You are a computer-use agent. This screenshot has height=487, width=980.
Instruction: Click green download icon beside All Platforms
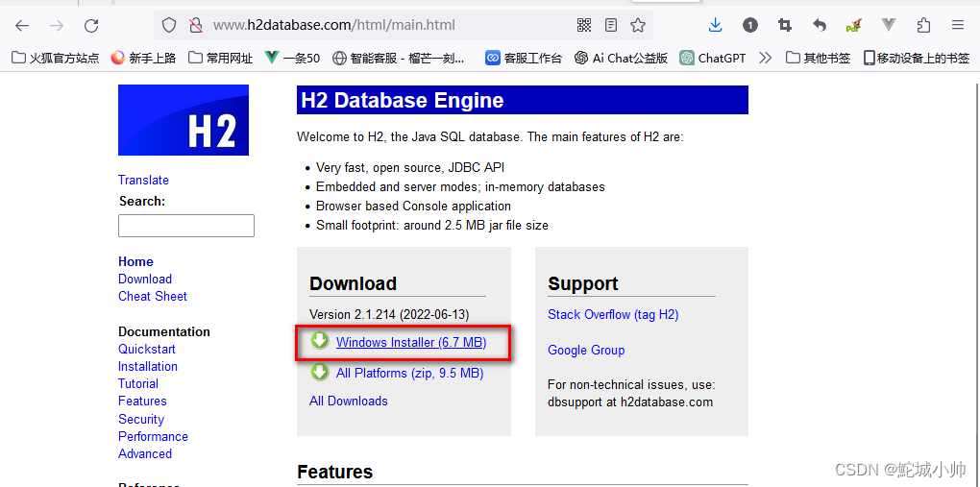click(320, 372)
